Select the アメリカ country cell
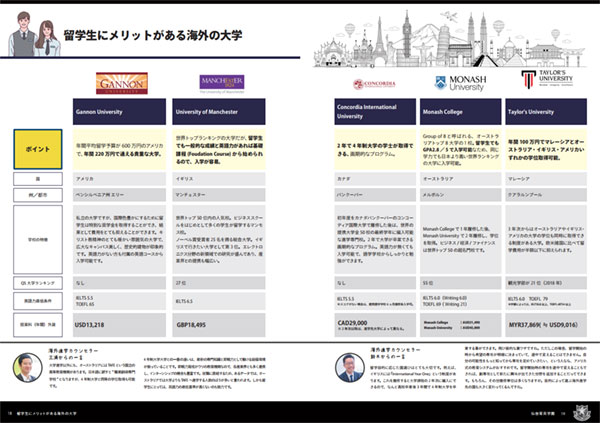 click(119, 179)
